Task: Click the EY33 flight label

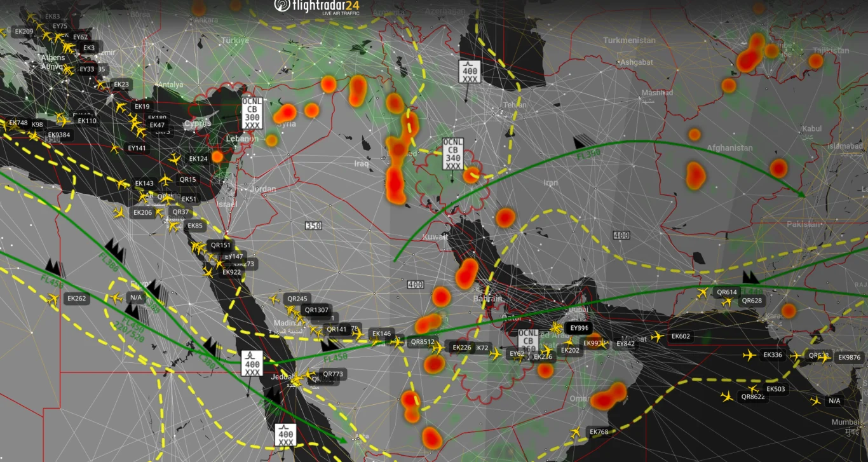Action: pos(86,69)
